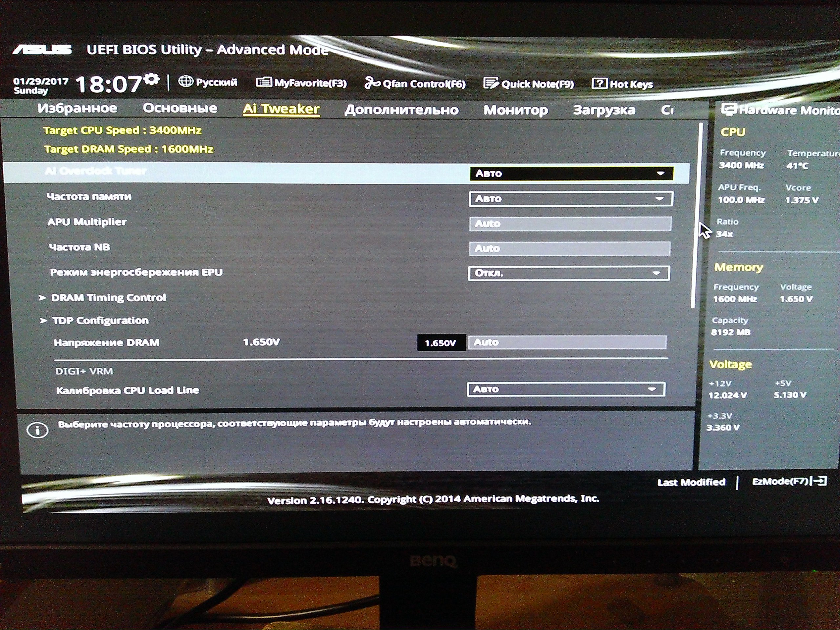Open Калибровка CPU Load Line dropdown

click(x=566, y=389)
